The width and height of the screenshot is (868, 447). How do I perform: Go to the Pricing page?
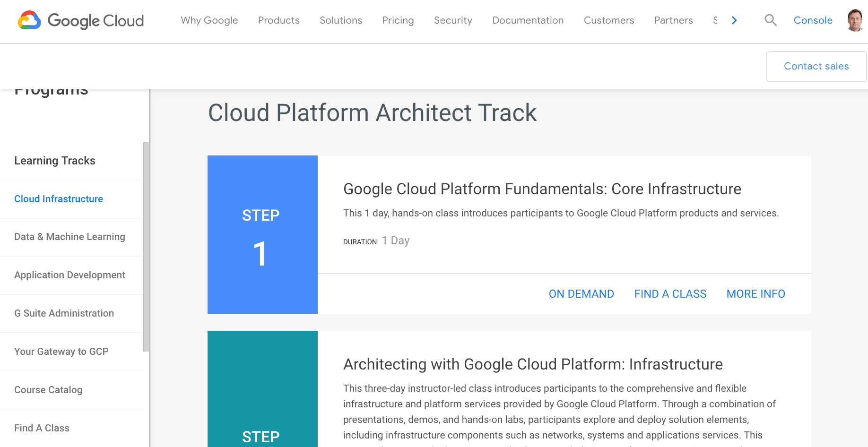398,20
